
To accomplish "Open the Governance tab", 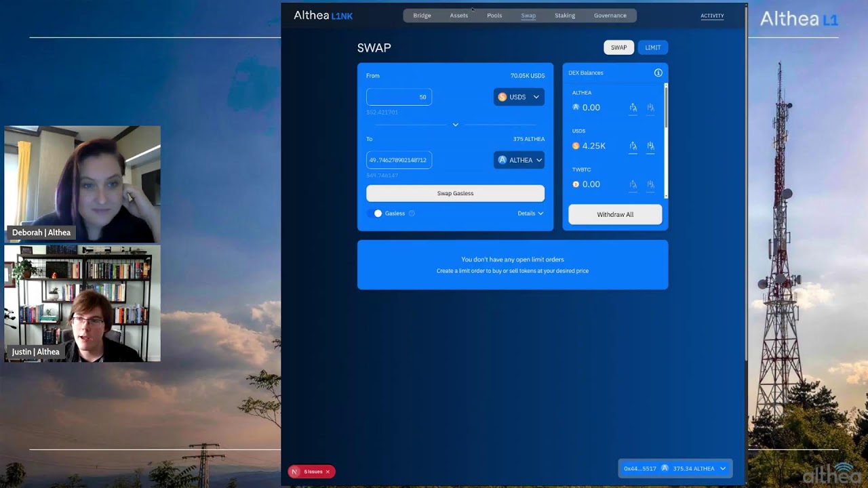I will [x=610, y=16].
